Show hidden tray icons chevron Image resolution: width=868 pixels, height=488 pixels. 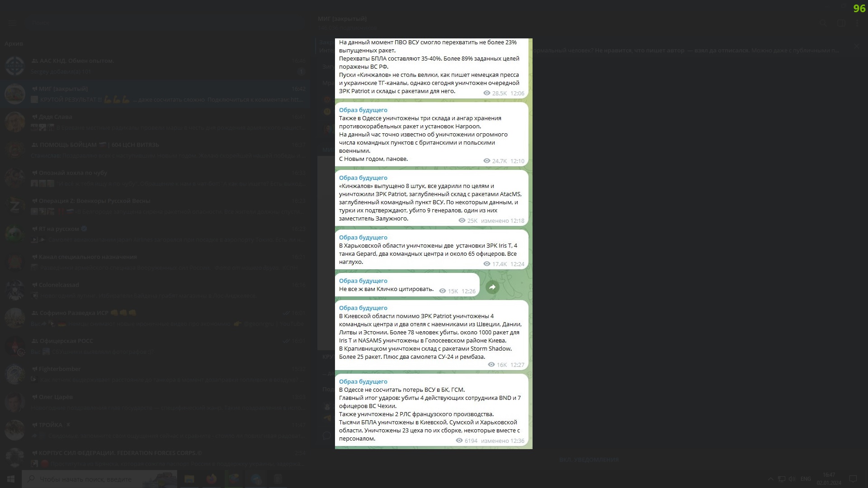pos(770,479)
